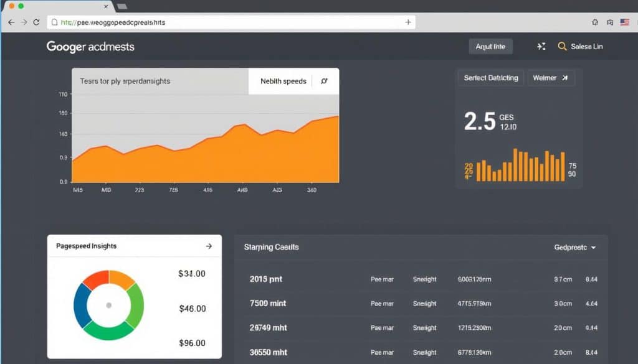Screen dimensions: 638x364
Task: Select the 36550 mht row
Action: [x=421, y=352]
